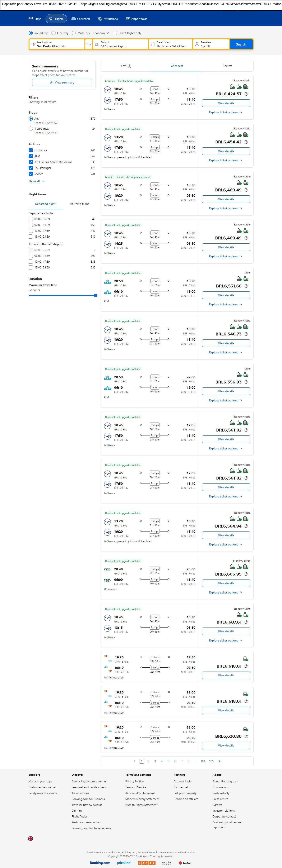
Task: Click the swap origin and destination arrows icon
Action: pyautogui.click(x=88, y=44)
